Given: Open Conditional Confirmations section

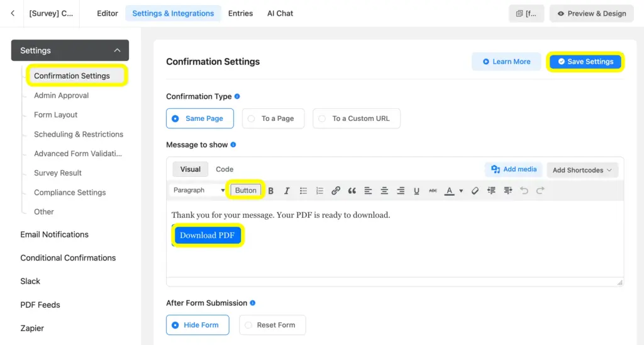Looking at the screenshot, I should pyautogui.click(x=68, y=258).
